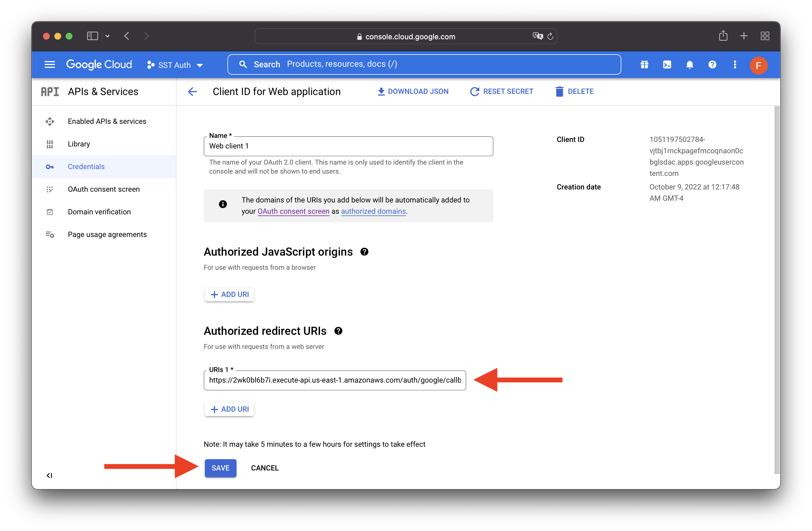The width and height of the screenshot is (812, 531).
Task: Reload the page
Action: point(550,36)
